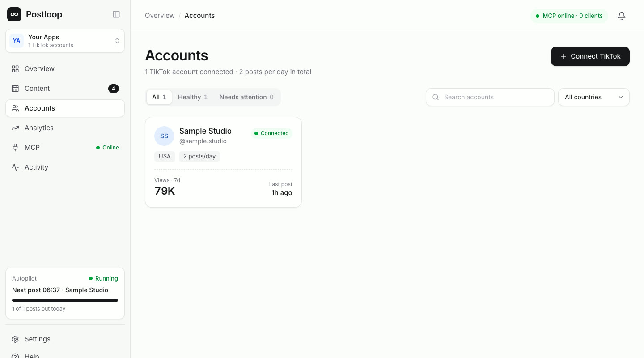Click the magnifier icon in the search box
Viewport: 644px width, 358px height.
coord(436,97)
